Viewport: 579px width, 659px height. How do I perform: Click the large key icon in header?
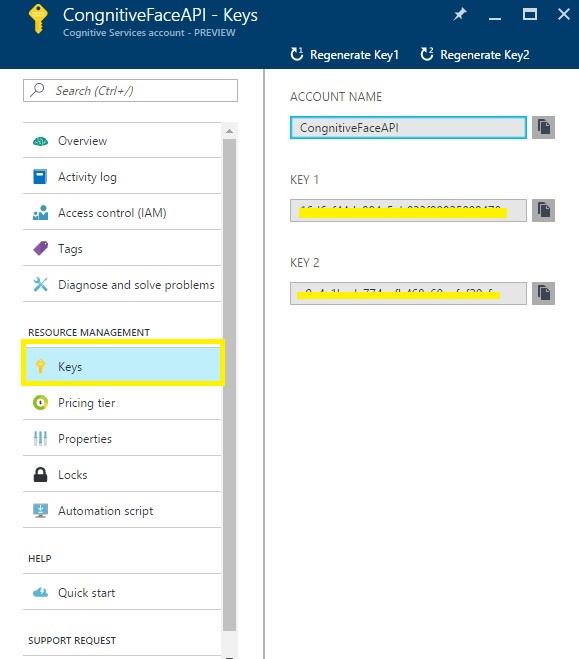[38, 18]
